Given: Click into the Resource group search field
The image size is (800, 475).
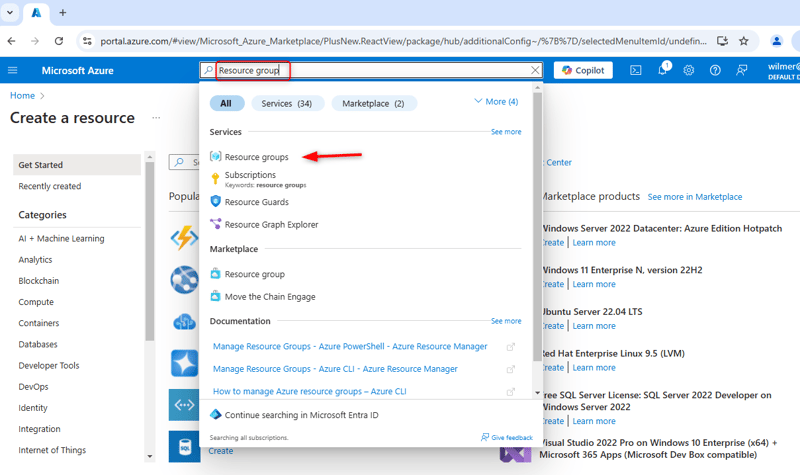Looking at the screenshot, I should 372,70.
